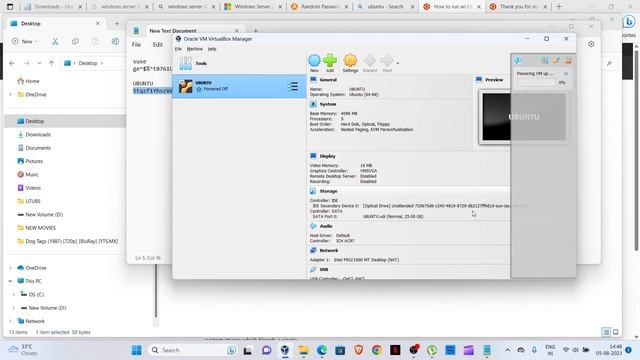640x360 pixels.
Task: Click the search icon in File Explorer
Action: point(609,63)
